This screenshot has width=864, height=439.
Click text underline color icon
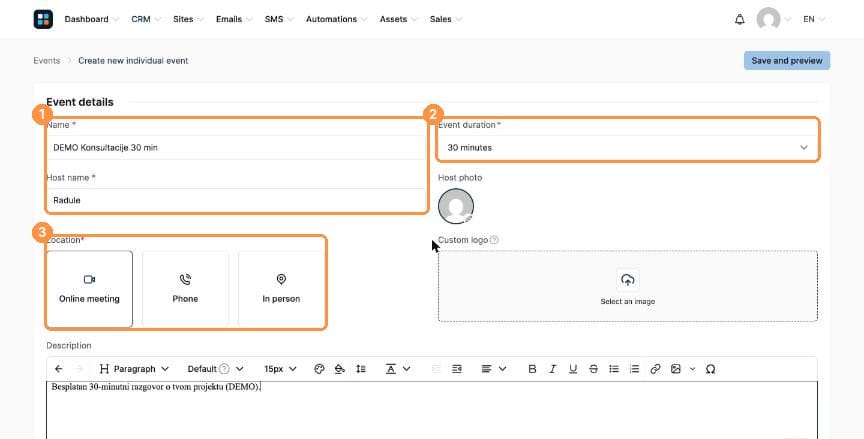pyautogui.click(x=391, y=369)
